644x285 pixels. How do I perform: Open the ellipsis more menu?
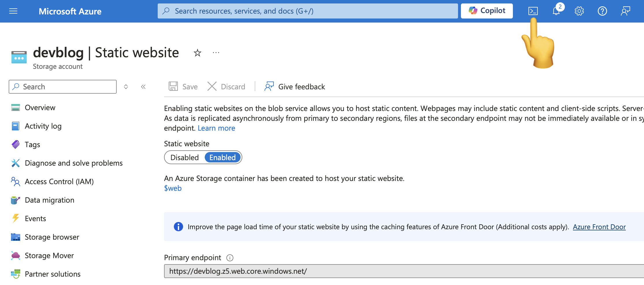tap(216, 53)
